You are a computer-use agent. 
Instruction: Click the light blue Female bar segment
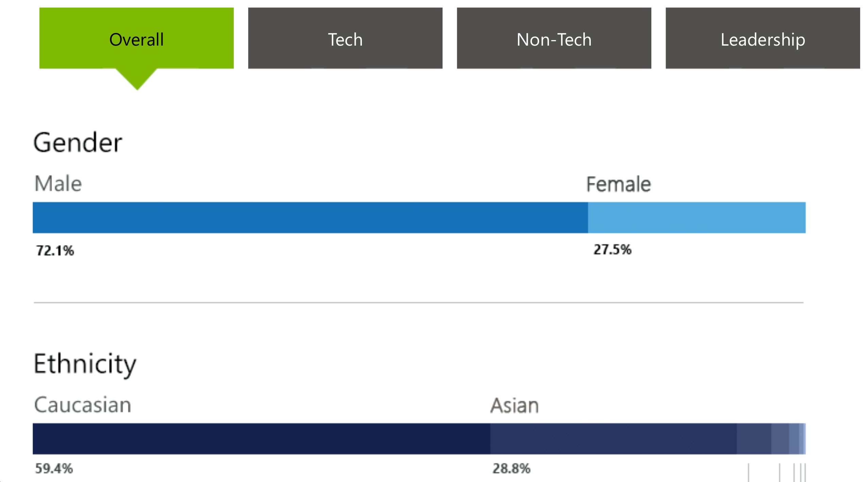697,218
